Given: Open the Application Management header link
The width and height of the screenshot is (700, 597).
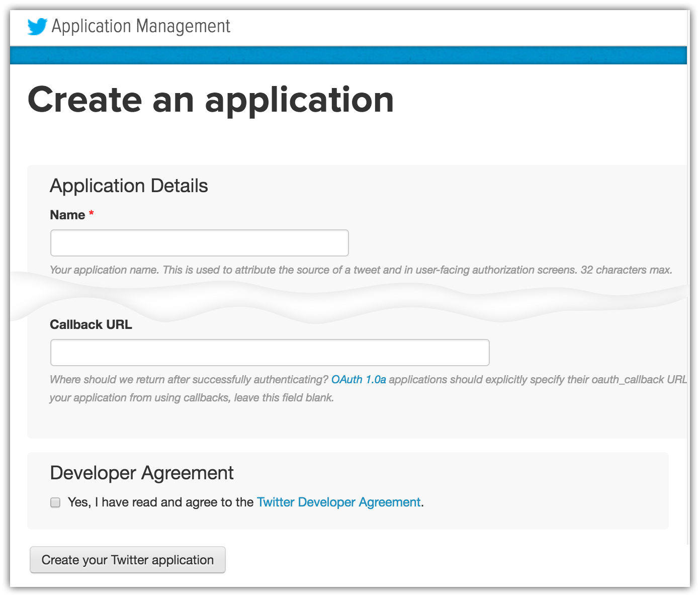Looking at the screenshot, I should [141, 26].
